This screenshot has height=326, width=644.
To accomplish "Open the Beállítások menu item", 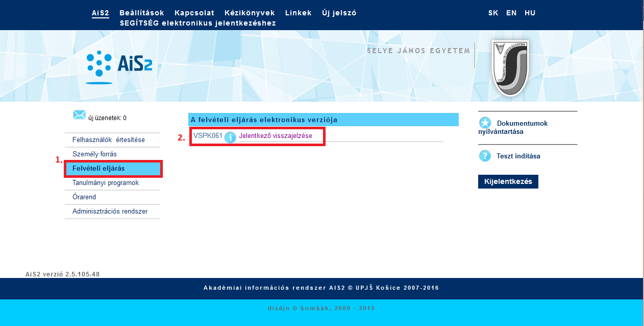I will 141,13.
